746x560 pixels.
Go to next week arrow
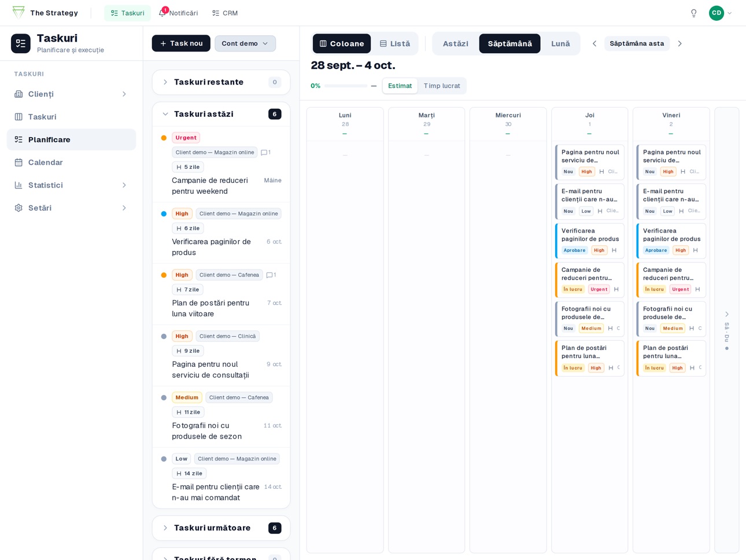pyautogui.click(x=680, y=43)
